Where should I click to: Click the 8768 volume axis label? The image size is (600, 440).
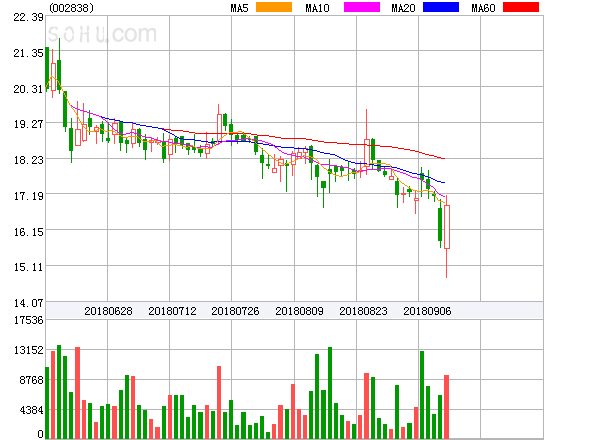coord(32,380)
